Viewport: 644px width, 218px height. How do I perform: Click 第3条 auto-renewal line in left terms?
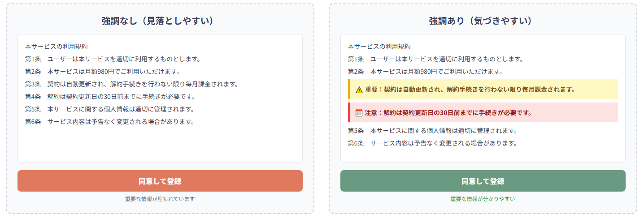pos(131,84)
